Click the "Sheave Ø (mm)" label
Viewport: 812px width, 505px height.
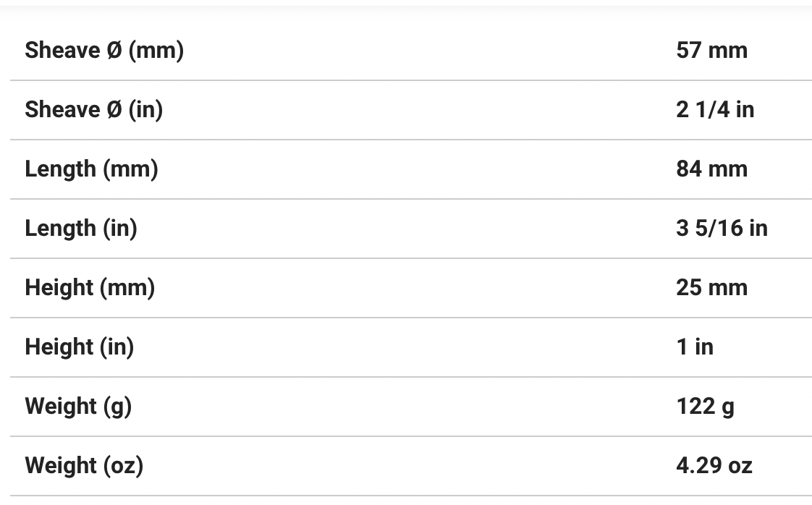(104, 51)
